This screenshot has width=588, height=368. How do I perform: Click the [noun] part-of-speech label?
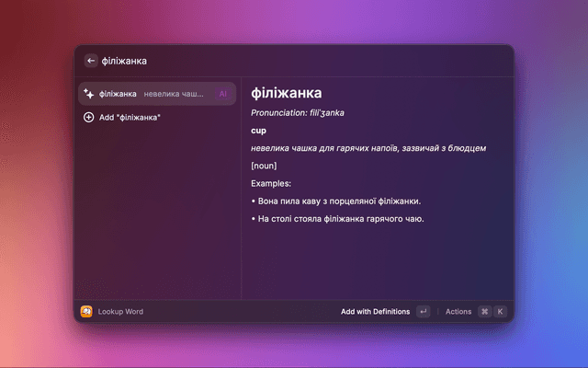pyautogui.click(x=264, y=166)
